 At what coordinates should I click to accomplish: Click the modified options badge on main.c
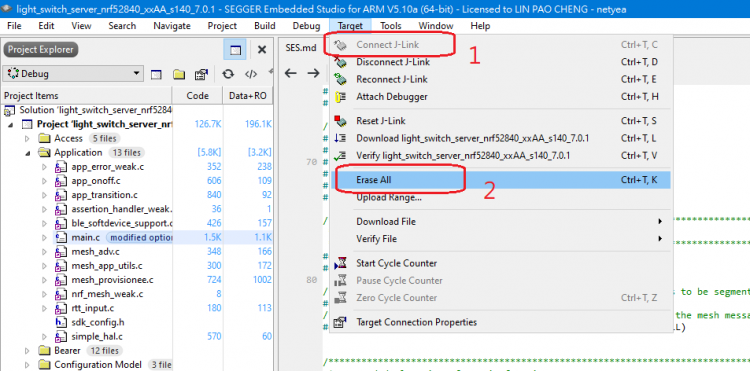139,238
